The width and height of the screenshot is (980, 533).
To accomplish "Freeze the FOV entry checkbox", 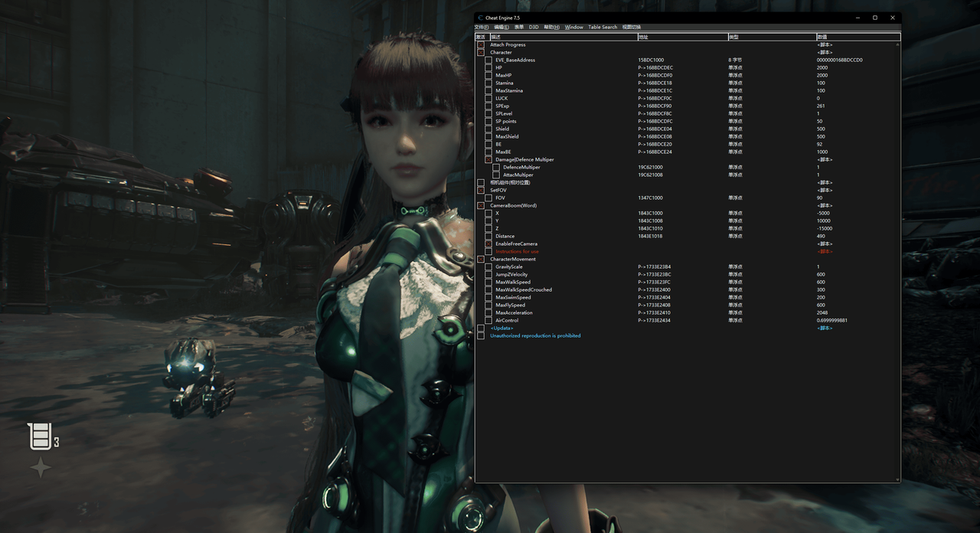I will [x=488, y=198].
